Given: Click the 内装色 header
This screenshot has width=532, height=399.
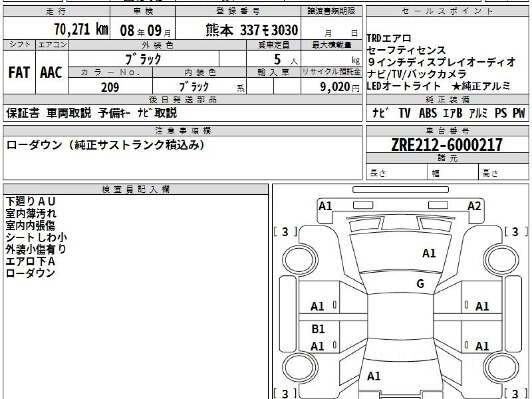Looking at the screenshot, I should (x=199, y=72).
